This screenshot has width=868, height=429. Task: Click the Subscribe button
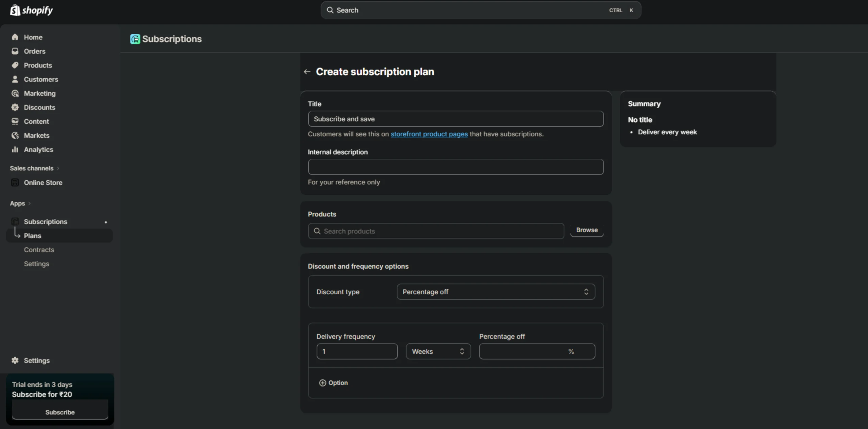click(x=60, y=412)
